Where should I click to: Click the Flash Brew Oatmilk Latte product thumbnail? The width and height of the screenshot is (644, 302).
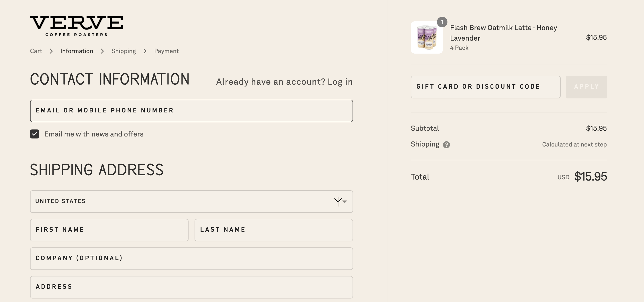pos(427,38)
